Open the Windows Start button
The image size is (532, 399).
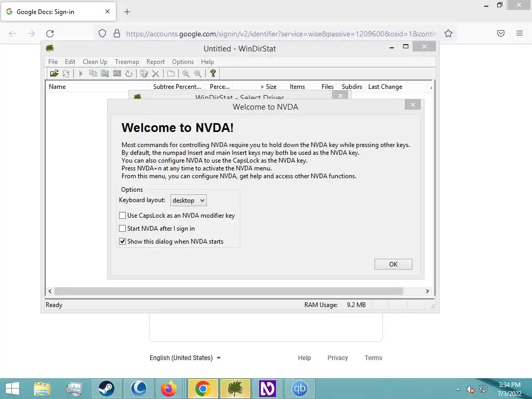click(12, 389)
